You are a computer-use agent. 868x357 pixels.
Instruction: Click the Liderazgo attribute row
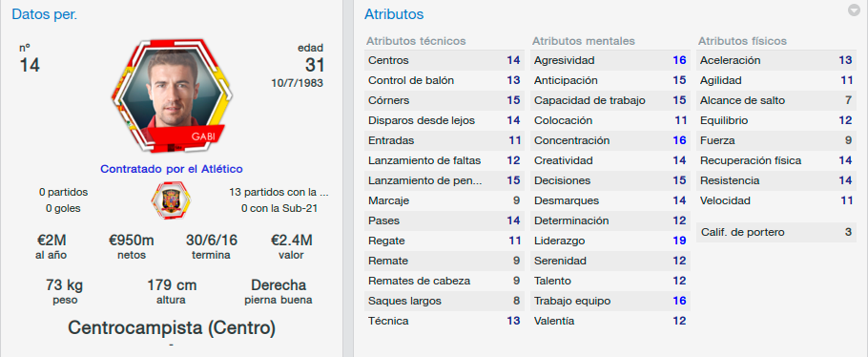(610, 241)
